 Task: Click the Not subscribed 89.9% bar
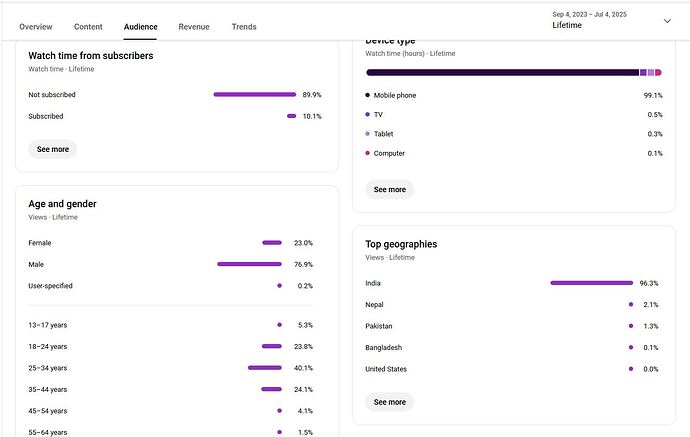point(255,94)
